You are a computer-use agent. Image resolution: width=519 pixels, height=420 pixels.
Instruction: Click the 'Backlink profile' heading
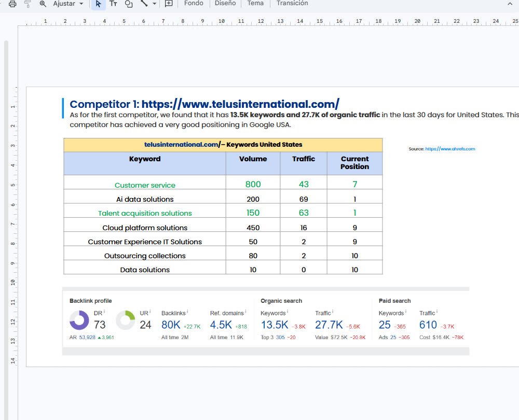point(90,301)
